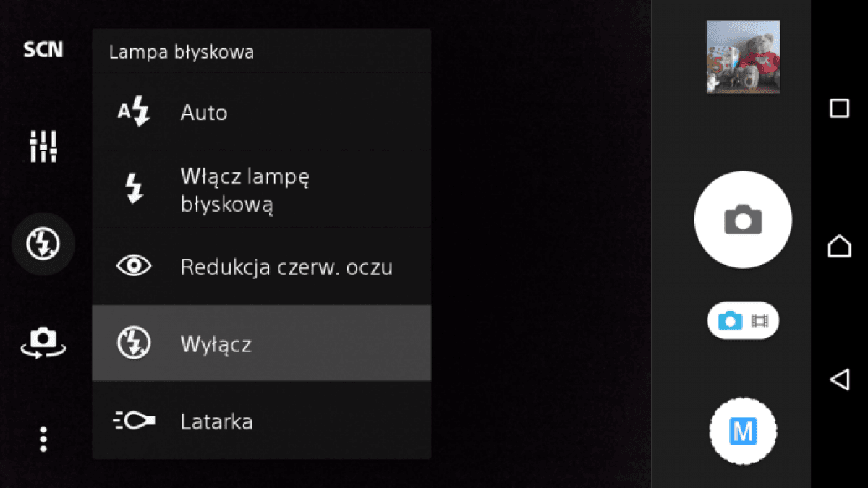Tap the white camera shutter button
The width and height of the screenshot is (868, 488).
point(743,220)
